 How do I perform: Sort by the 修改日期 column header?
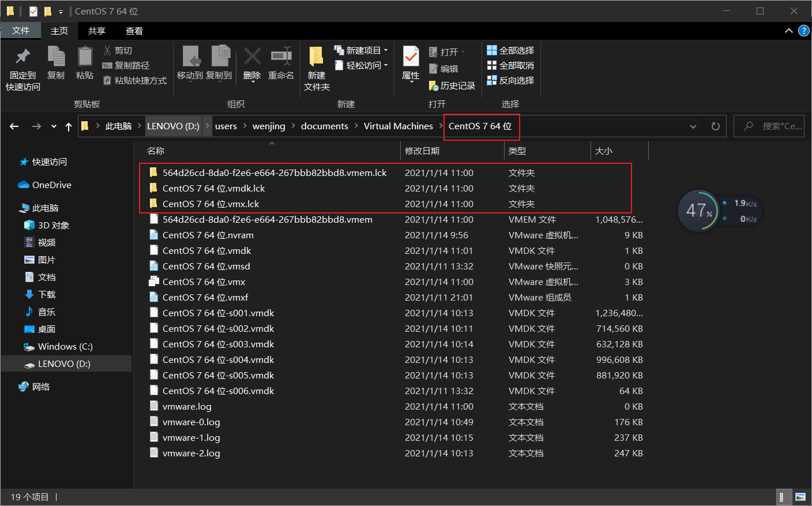(x=422, y=151)
